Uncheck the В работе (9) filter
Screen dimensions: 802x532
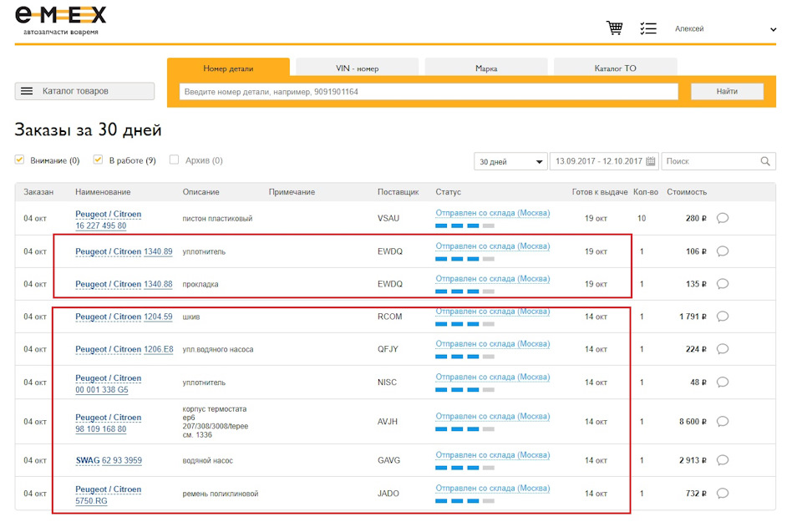click(98, 160)
